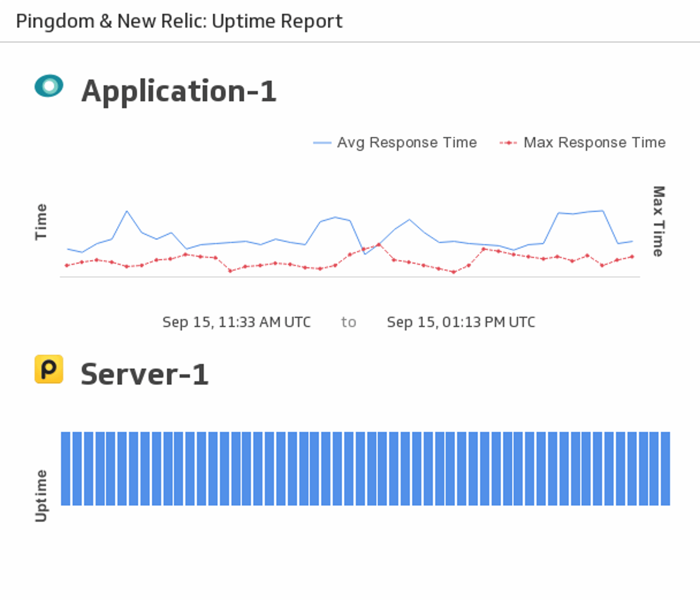
Task: Select the first bar in the uptime chart
Action: coord(66,468)
